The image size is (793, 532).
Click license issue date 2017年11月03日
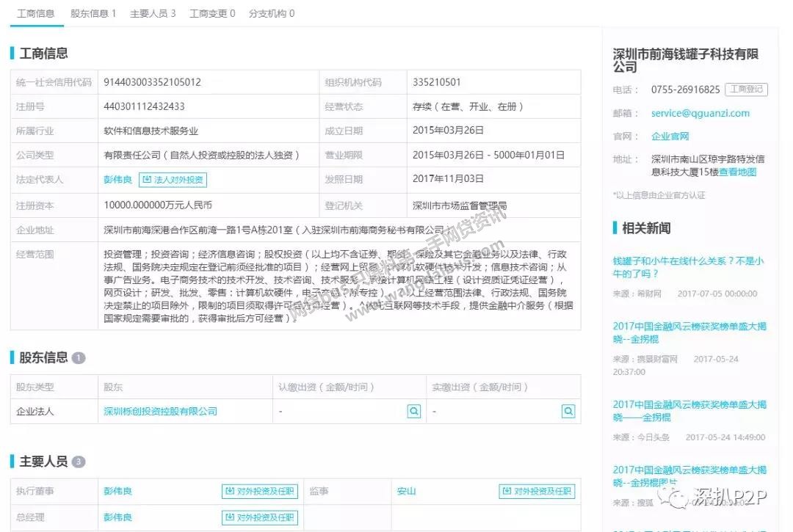point(448,179)
